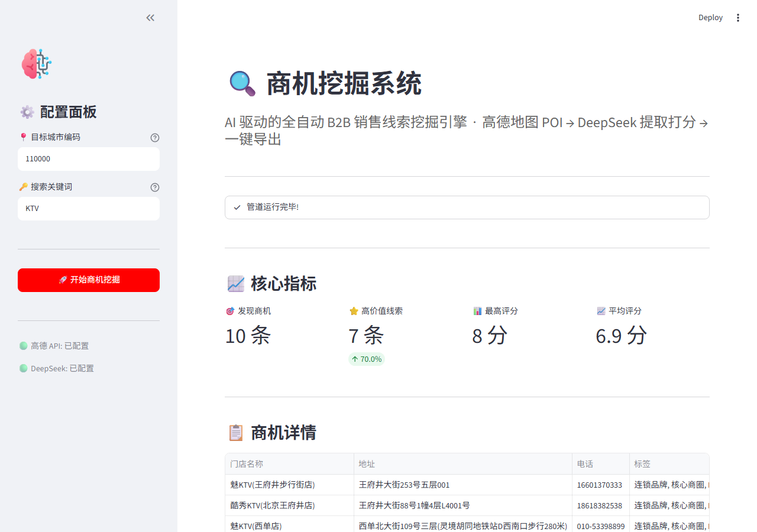
Task: Collapse the sidebar with the double chevron
Action: tap(150, 18)
